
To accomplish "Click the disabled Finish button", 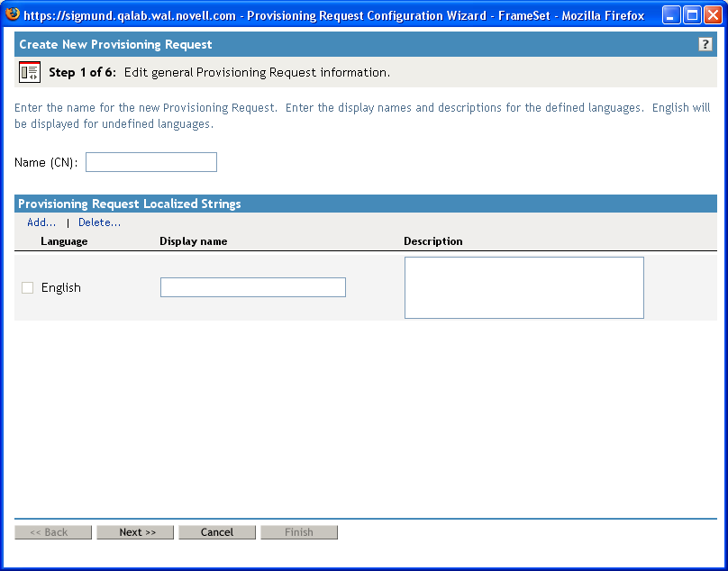I will [299, 532].
